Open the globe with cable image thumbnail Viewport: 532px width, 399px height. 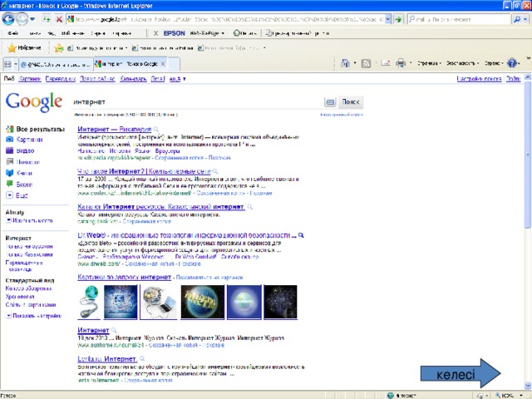click(x=89, y=303)
